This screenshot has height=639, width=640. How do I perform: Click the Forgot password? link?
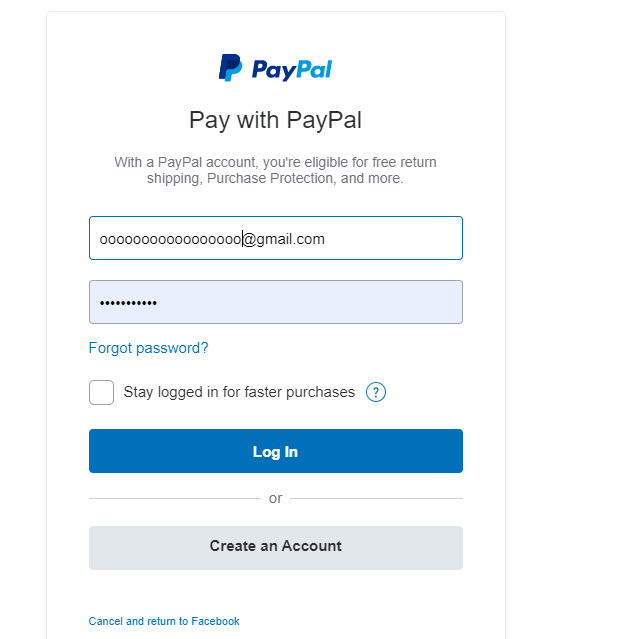click(149, 348)
